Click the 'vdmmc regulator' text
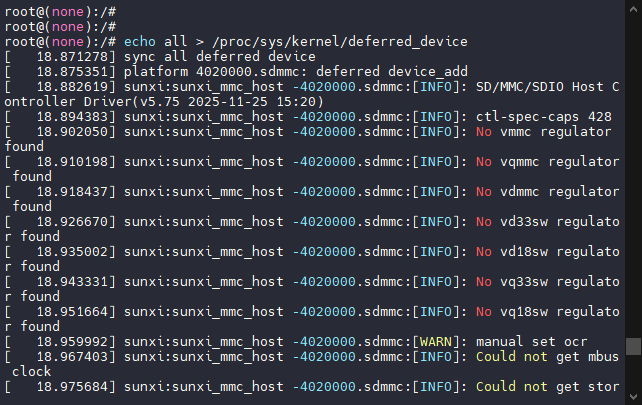The image size is (642, 405). [x=560, y=191]
